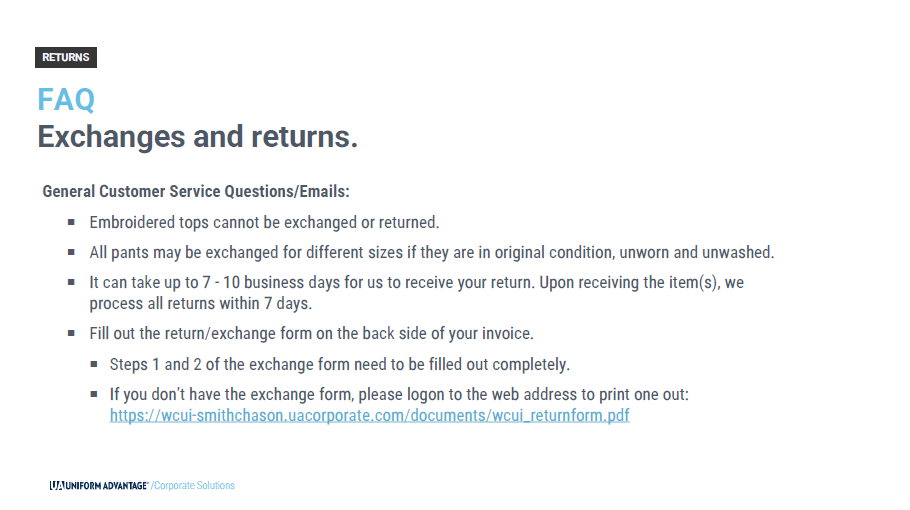Click the Steps 1 and 2 sub-bullet marker
The height and width of the screenshot is (510, 910).
click(x=94, y=364)
